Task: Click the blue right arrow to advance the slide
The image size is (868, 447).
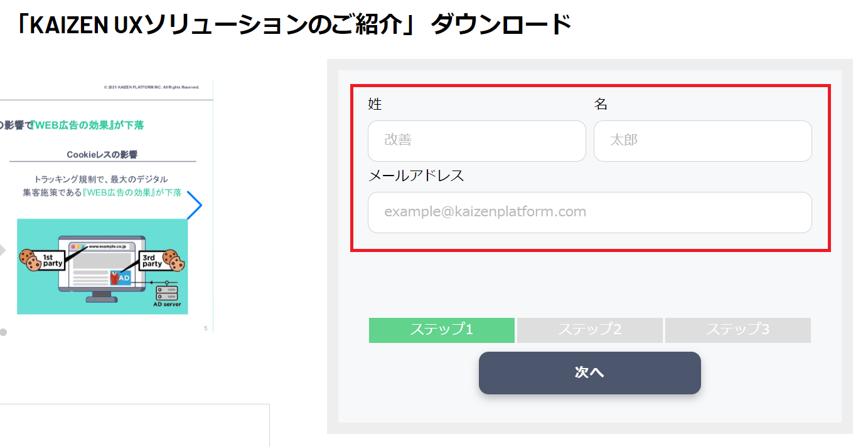Action: click(x=195, y=205)
